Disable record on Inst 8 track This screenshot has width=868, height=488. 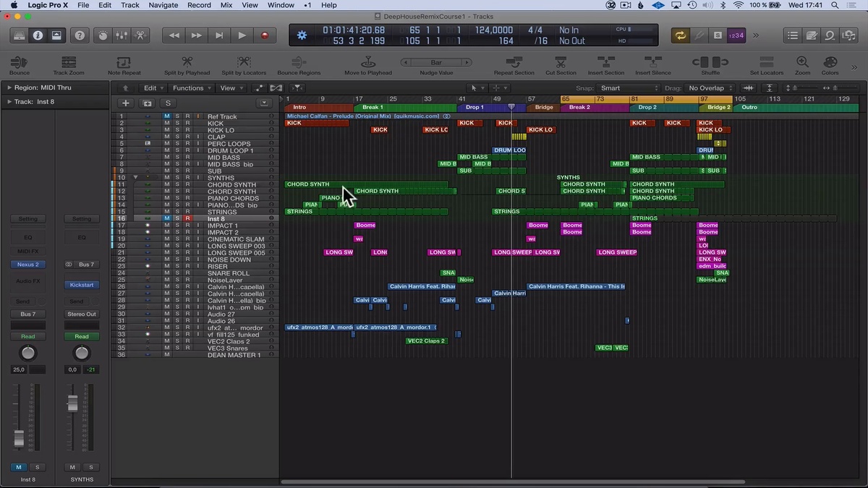pyautogui.click(x=187, y=218)
